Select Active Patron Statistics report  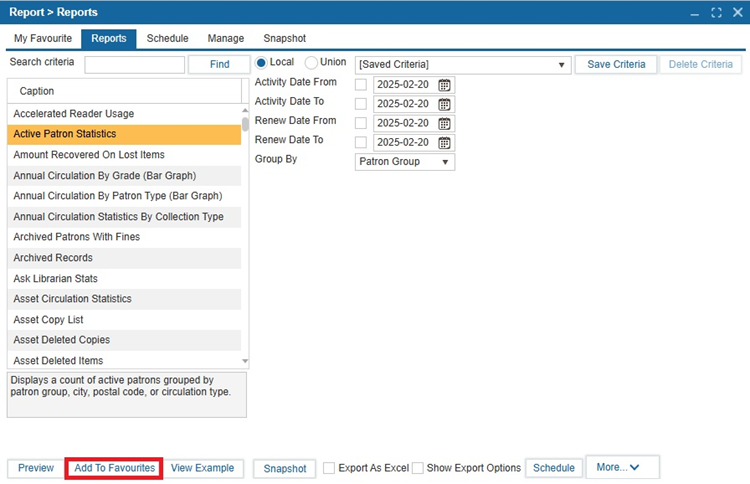(124, 134)
